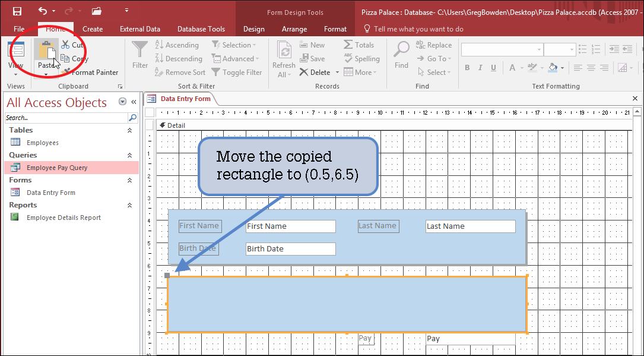Click the Background Color paint bucket
The image size is (644, 356).
[x=553, y=68]
